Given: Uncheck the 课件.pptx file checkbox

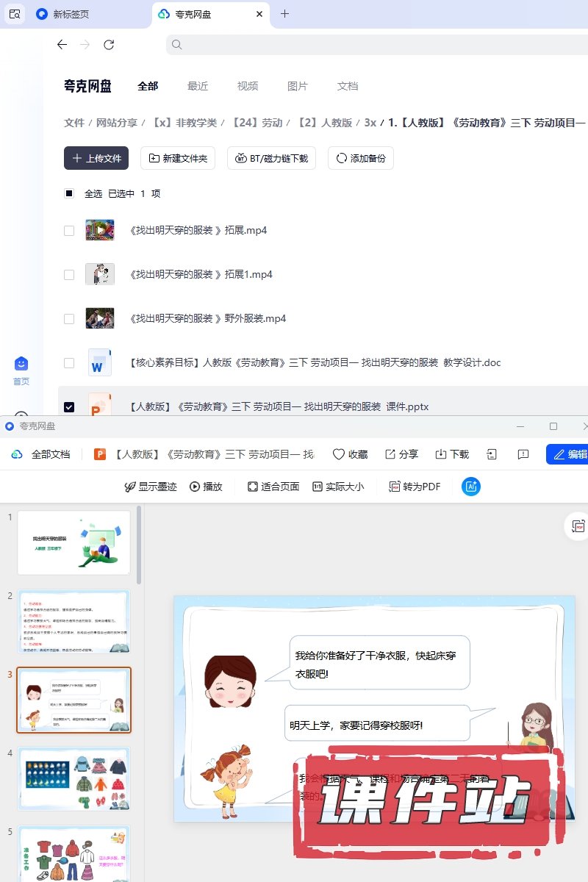Looking at the screenshot, I should tap(69, 407).
